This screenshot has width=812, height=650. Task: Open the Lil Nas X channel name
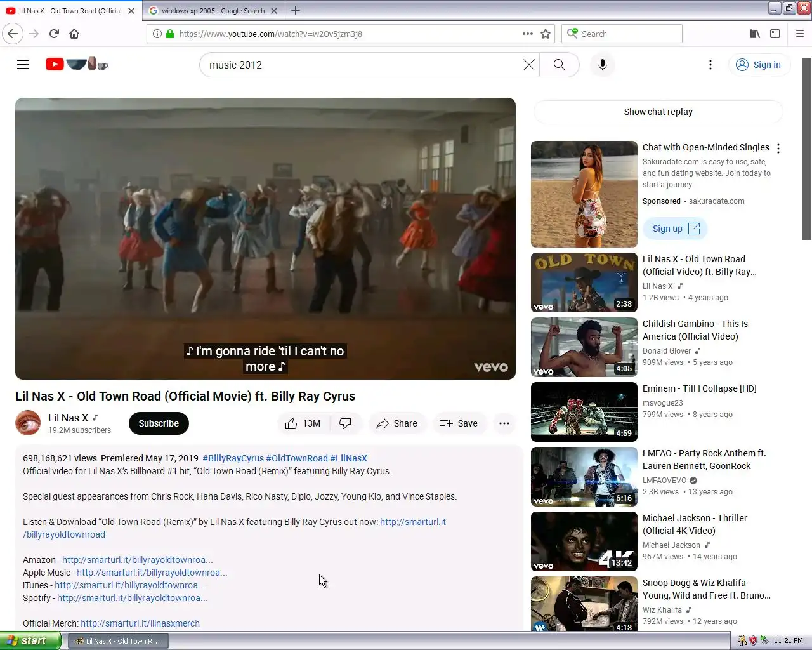(x=68, y=418)
